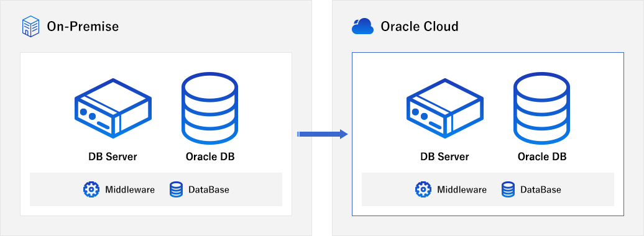
Task: Select the DB Server icon in Oracle Cloud
Action: tap(445, 108)
